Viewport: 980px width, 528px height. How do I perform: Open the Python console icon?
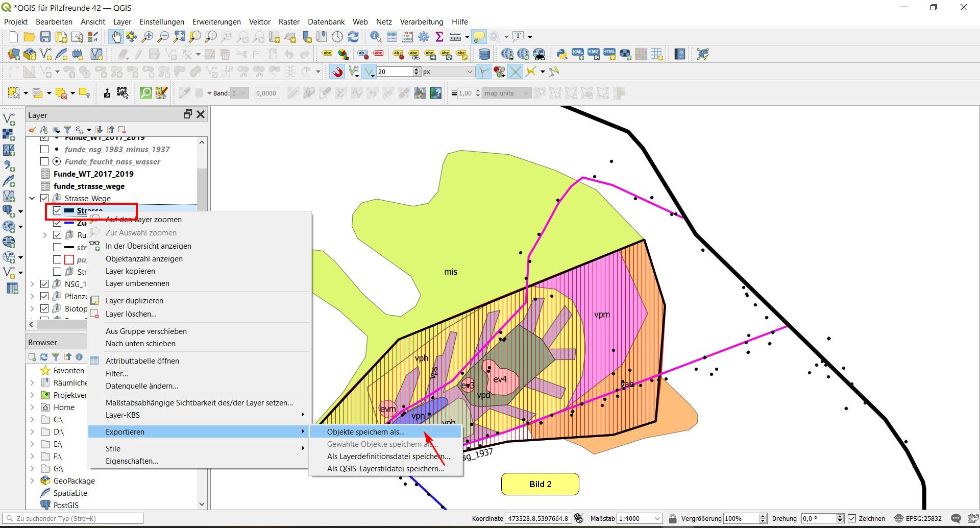tap(562, 54)
